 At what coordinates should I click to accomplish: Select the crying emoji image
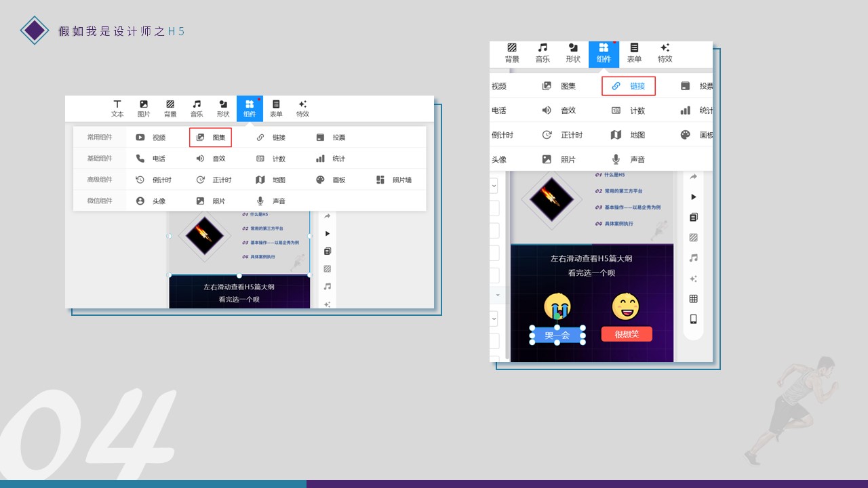557,307
